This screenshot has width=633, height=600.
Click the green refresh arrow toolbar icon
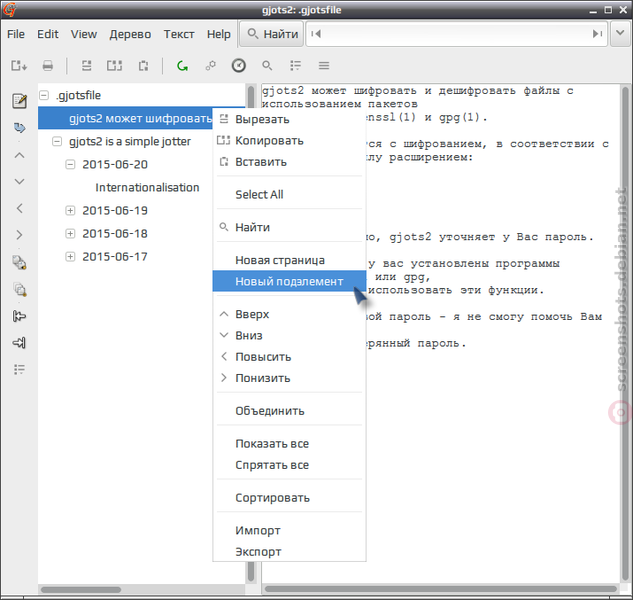(182, 65)
